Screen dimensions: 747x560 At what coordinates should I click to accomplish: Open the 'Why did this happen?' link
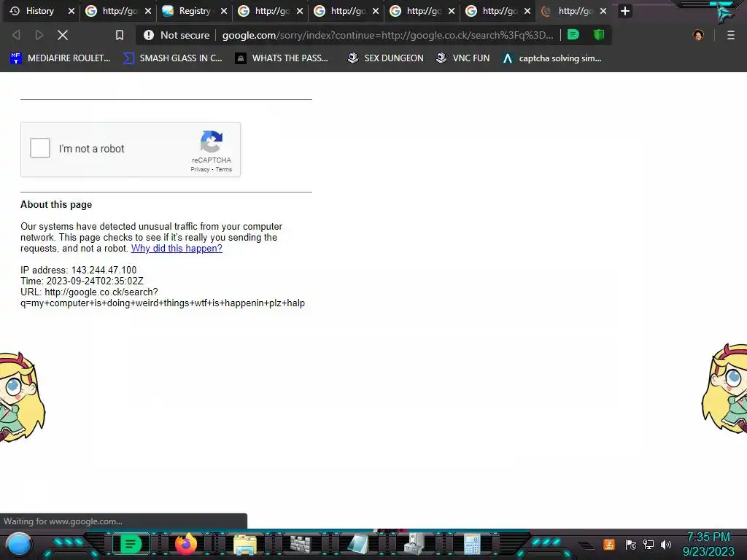click(x=177, y=248)
